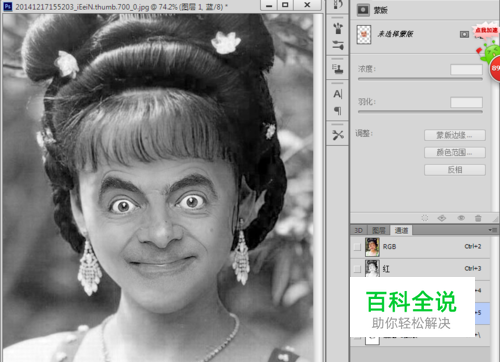500x362 pixels.
Task: Open the Brush presets panel icon
Action: [x=338, y=28]
